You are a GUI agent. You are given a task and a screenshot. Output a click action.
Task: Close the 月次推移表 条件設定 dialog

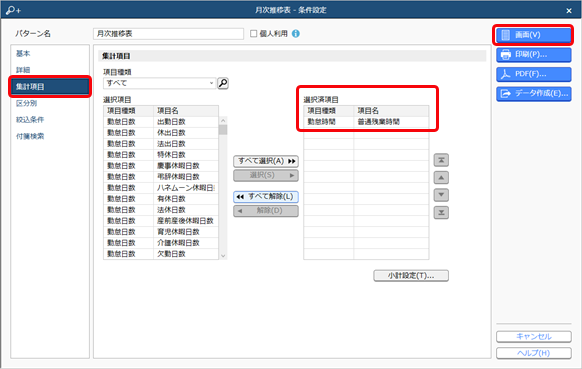pos(569,11)
